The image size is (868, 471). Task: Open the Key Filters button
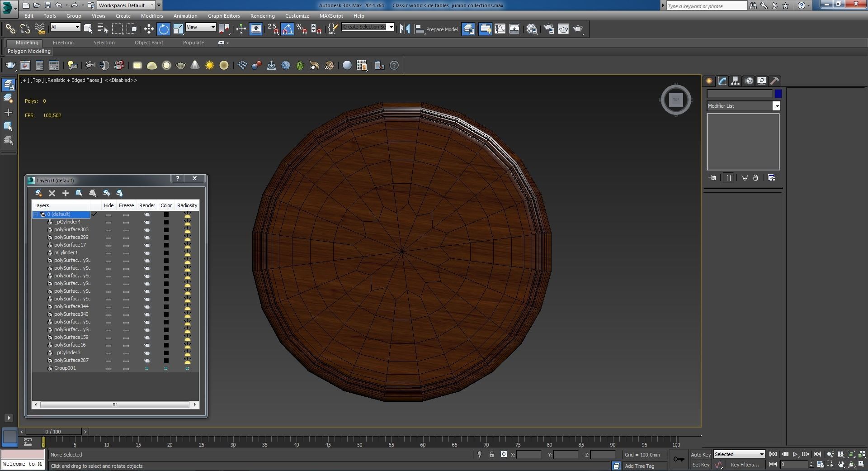[745, 465]
